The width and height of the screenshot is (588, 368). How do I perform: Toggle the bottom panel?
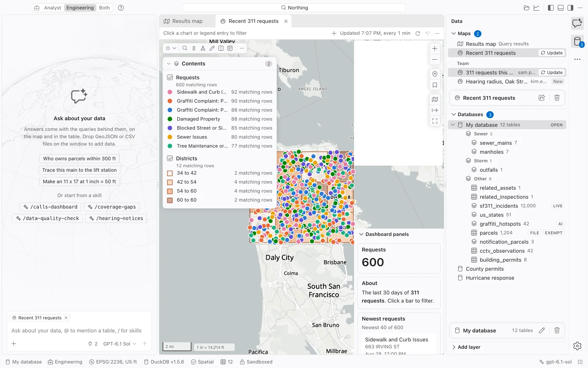561,8
